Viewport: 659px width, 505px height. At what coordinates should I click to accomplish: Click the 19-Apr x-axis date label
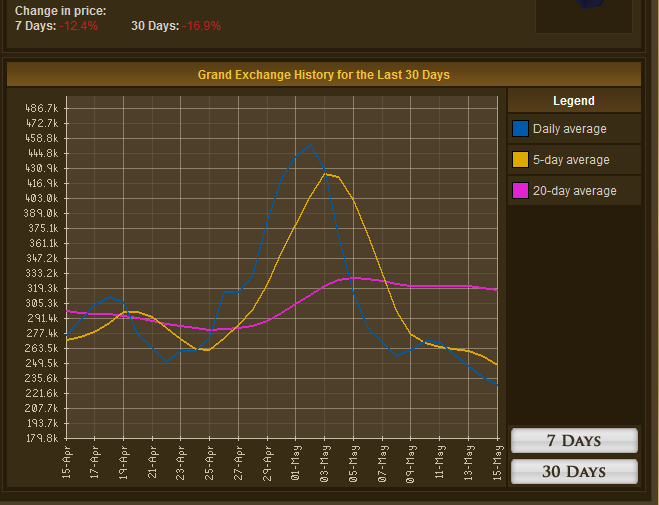point(123,463)
